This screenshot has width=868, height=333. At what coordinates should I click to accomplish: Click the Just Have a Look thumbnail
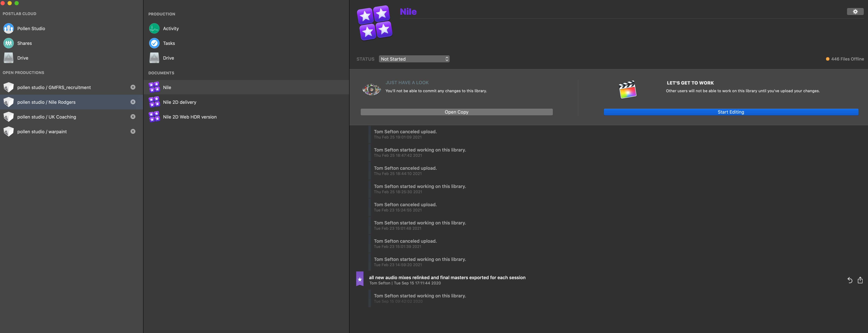click(371, 89)
